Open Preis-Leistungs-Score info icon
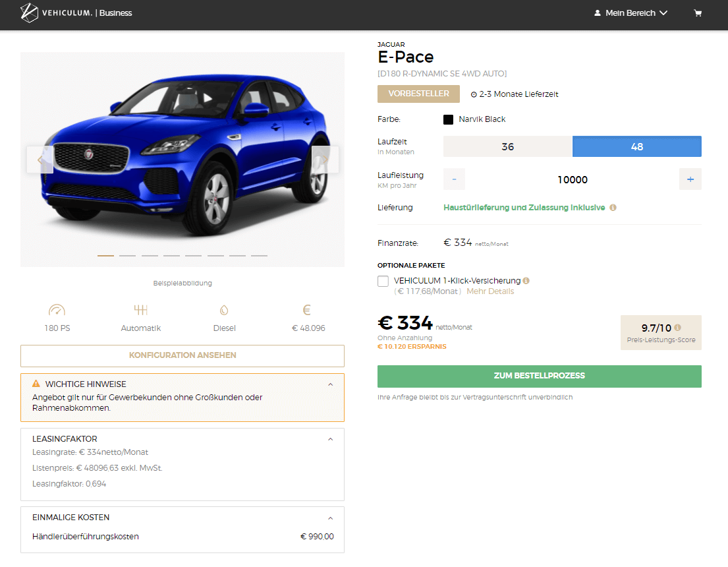The height and width of the screenshot is (567, 728). pos(677,328)
